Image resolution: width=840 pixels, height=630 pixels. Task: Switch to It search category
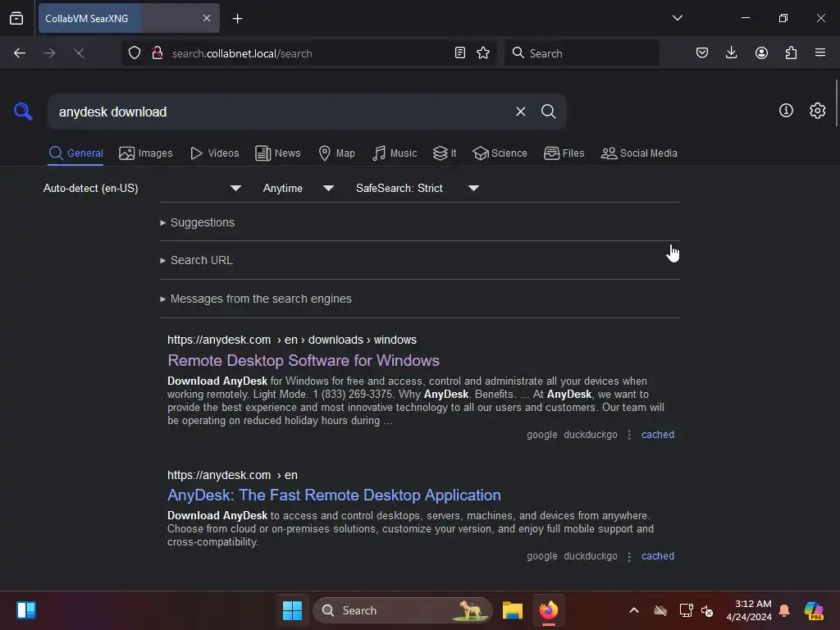tap(445, 153)
